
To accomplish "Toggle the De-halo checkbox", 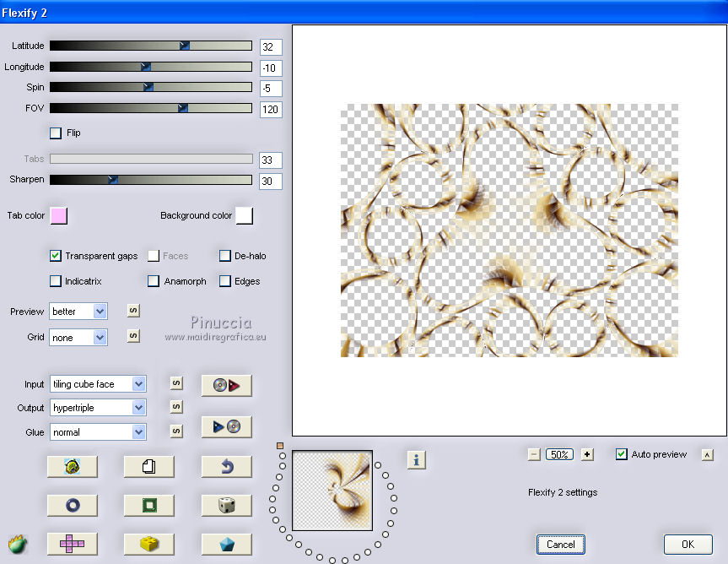I will [224, 256].
